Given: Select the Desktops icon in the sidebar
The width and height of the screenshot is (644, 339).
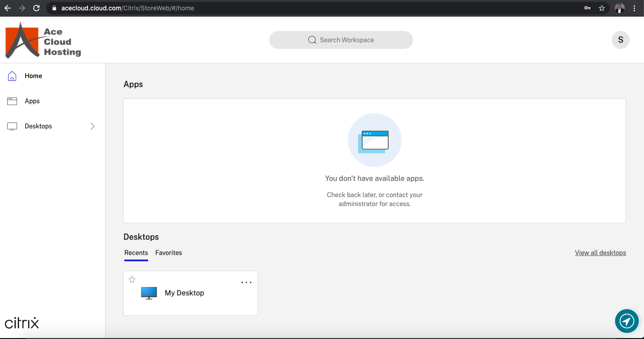Looking at the screenshot, I should click(x=12, y=126).
